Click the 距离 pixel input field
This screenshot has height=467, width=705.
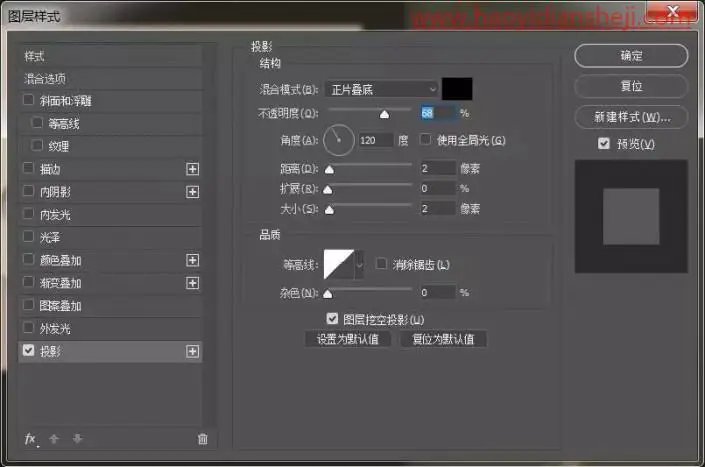[438, 168]
